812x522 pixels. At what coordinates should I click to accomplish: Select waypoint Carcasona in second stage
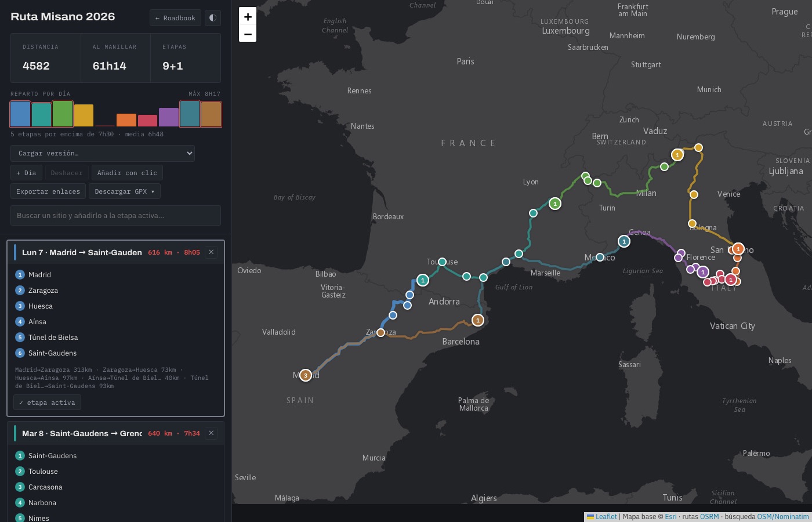[x=115, y=487]
